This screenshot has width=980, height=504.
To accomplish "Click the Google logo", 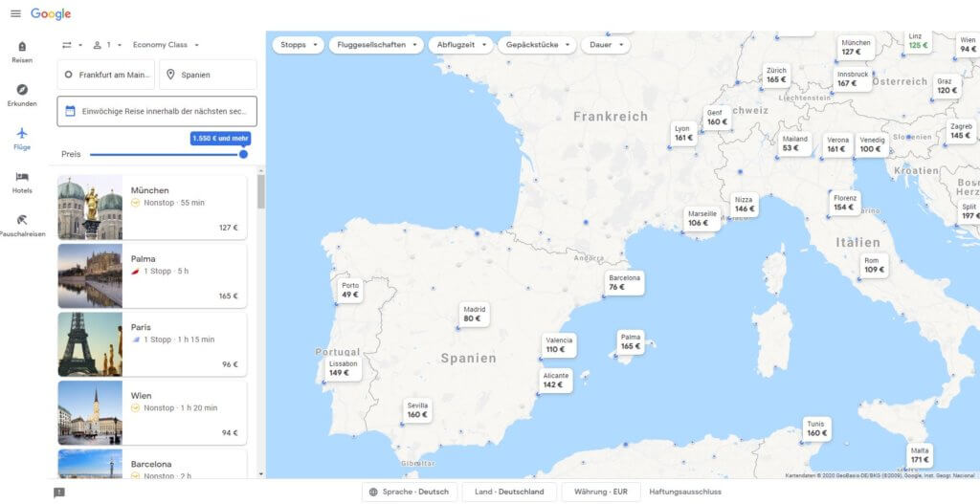I will pos(51,13).
